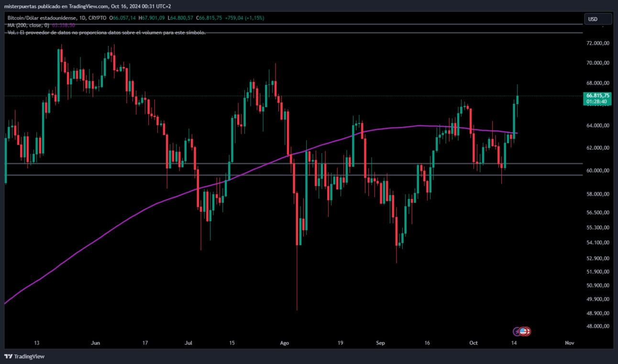Click the Jun label on time axis

pos(95,343)
